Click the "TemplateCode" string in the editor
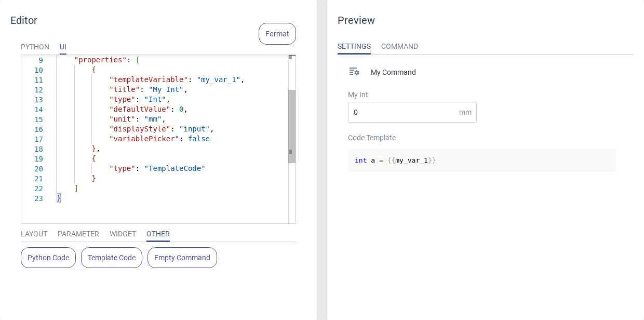The image size is (644, 320). pos(175,169)
